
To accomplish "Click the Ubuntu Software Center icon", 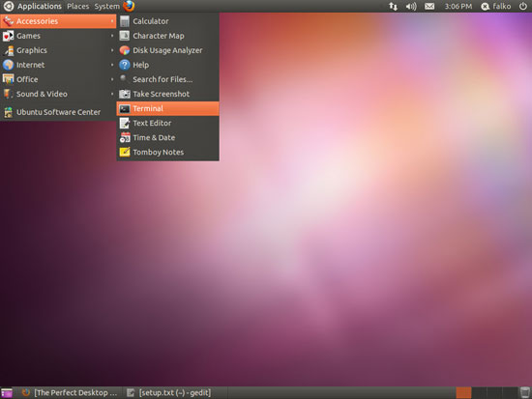I will (8, 112).
